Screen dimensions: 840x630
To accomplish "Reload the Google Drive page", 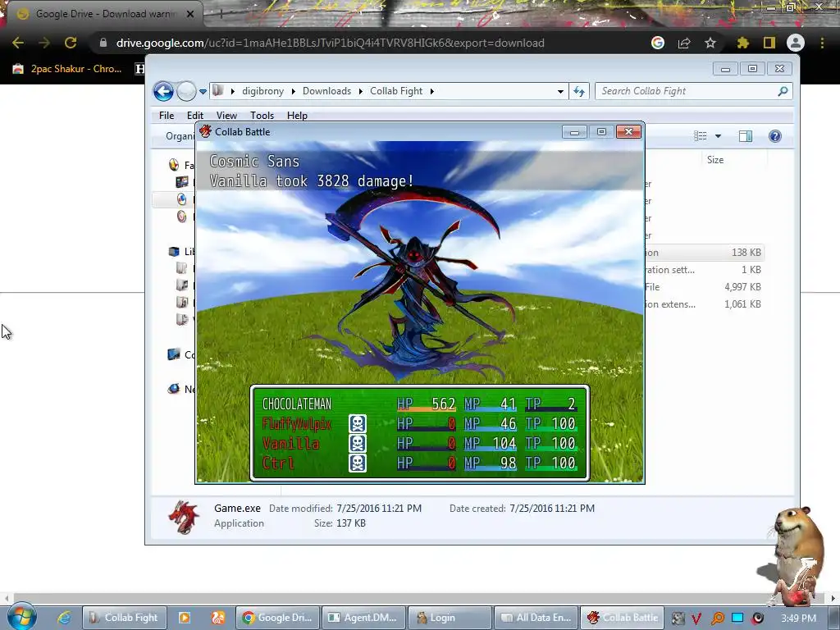I will click(x=71, y=43).
